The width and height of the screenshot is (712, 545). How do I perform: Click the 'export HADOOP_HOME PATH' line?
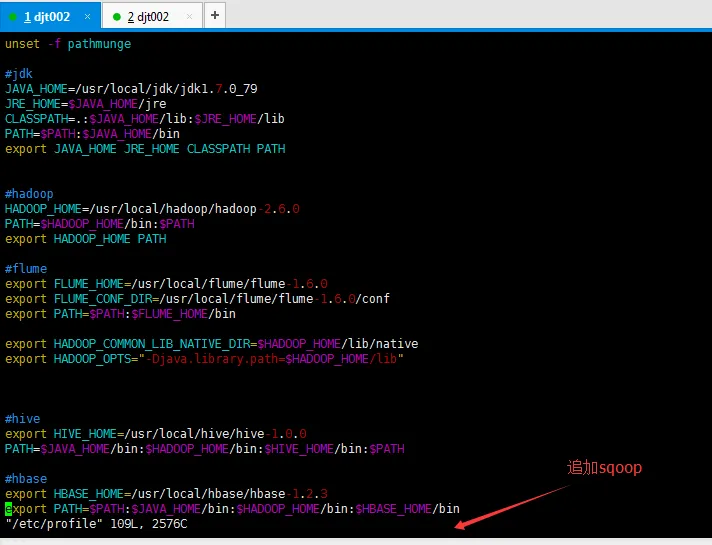click(86, 238)
